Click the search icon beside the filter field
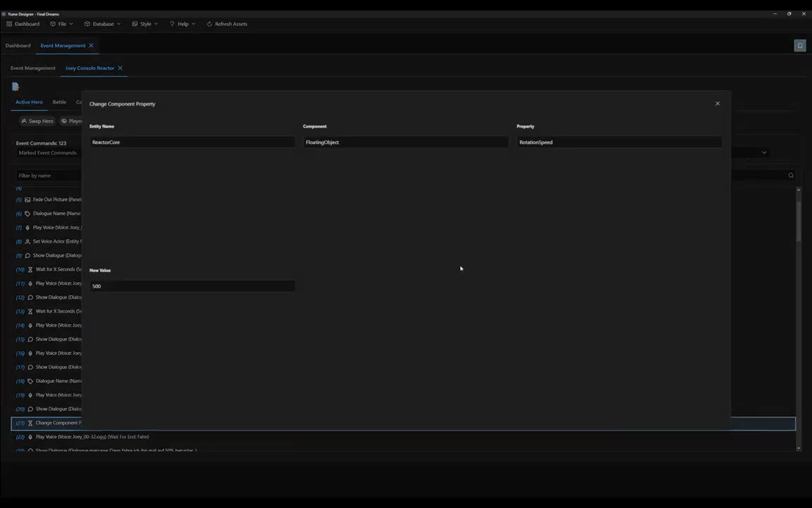 click(790, 175)
